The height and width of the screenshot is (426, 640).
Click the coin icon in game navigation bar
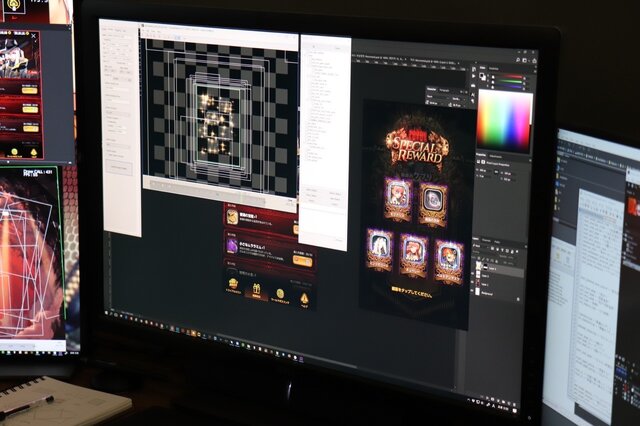(x=279, y=294)
